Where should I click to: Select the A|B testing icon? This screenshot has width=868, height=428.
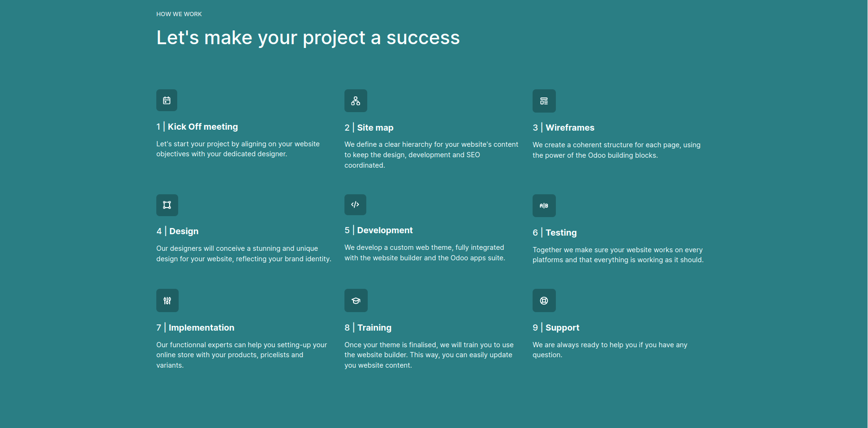[x=544, y=206]
